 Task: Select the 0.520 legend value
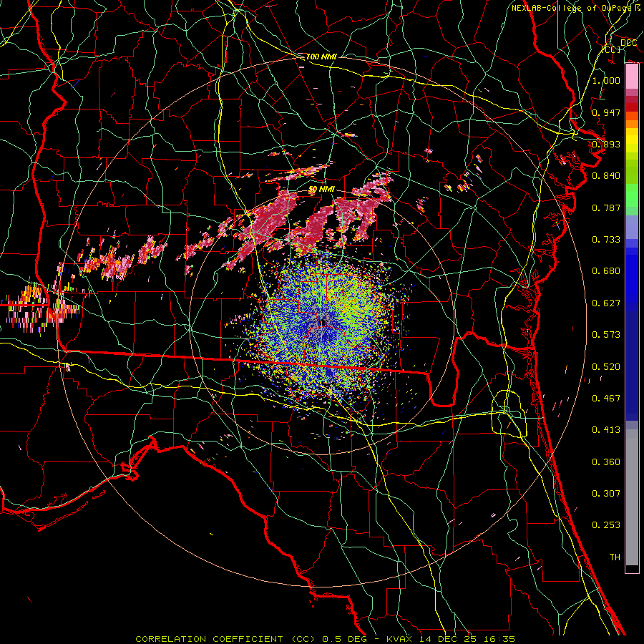tap(606, 367)
